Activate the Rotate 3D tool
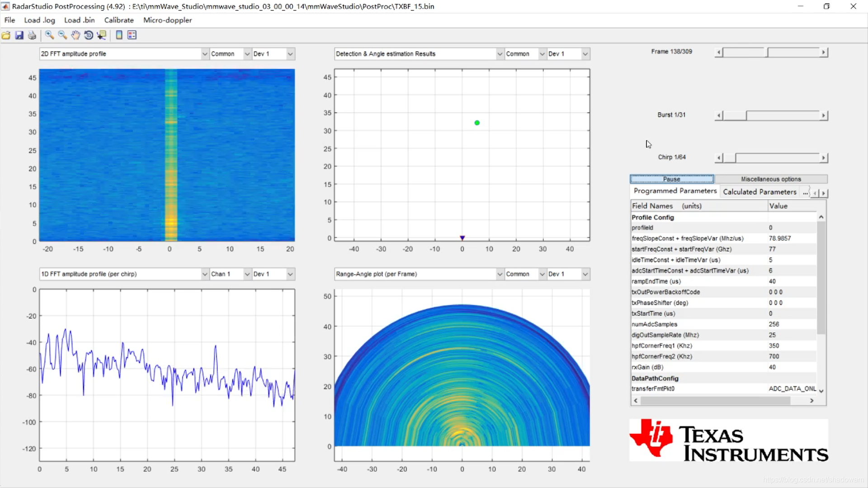868x488 pixels. click(x=89, y=35)
